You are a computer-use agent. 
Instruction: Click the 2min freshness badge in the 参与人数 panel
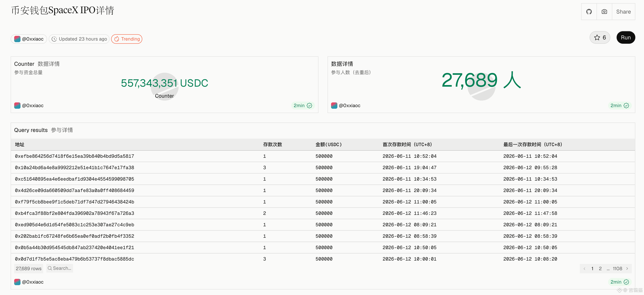(x=620, y=105)
